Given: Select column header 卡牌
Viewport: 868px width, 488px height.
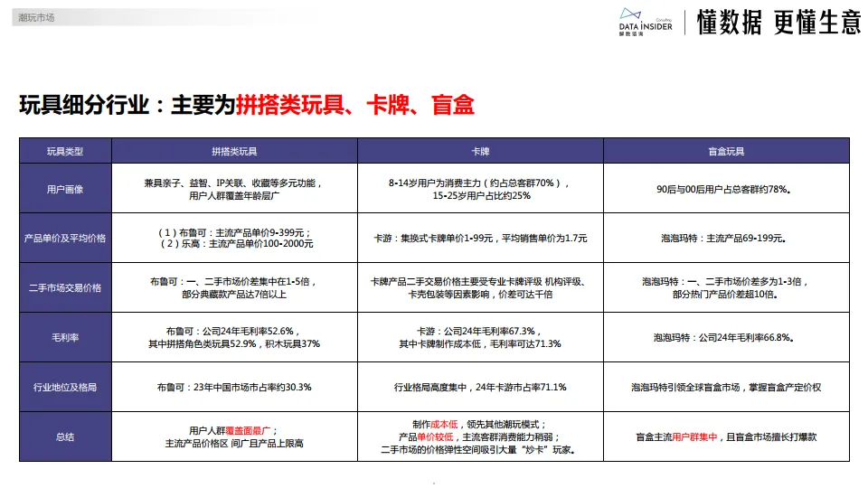Looking at the screenshot, I should point(480,151).
